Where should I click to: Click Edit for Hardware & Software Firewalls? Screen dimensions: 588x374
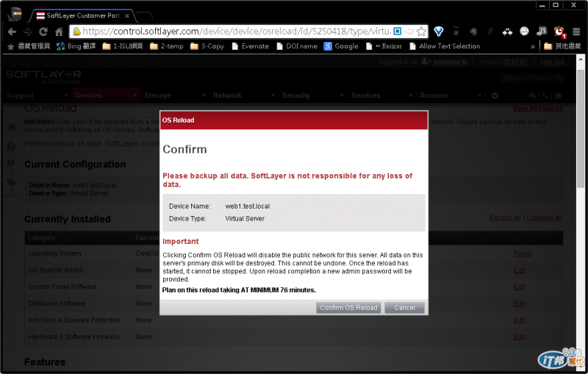519,337
